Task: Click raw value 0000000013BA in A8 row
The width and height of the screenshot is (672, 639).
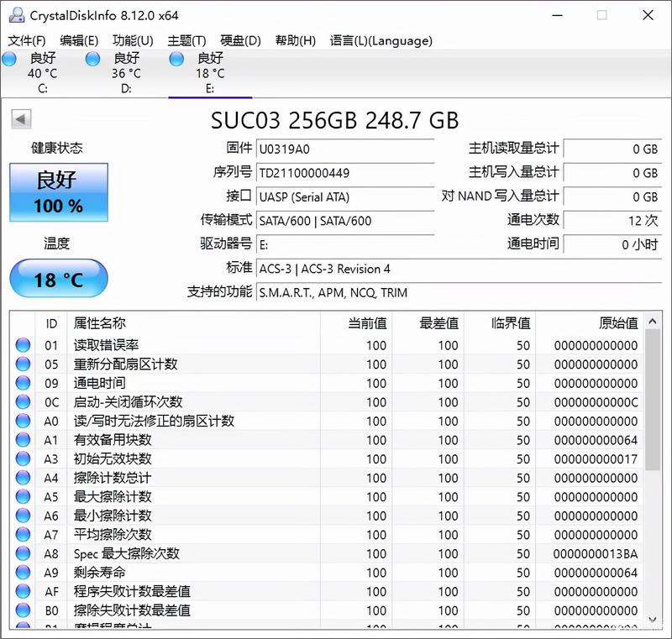Action: (596, 553)
